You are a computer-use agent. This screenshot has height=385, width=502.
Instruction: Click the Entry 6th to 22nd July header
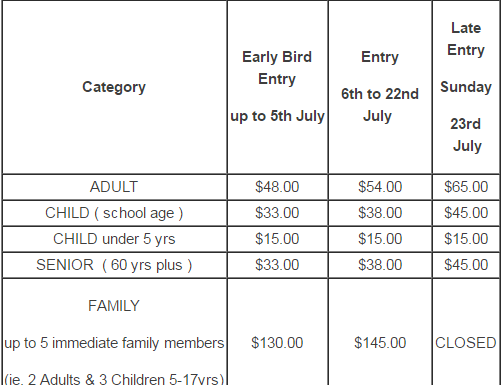click(380, 87)
